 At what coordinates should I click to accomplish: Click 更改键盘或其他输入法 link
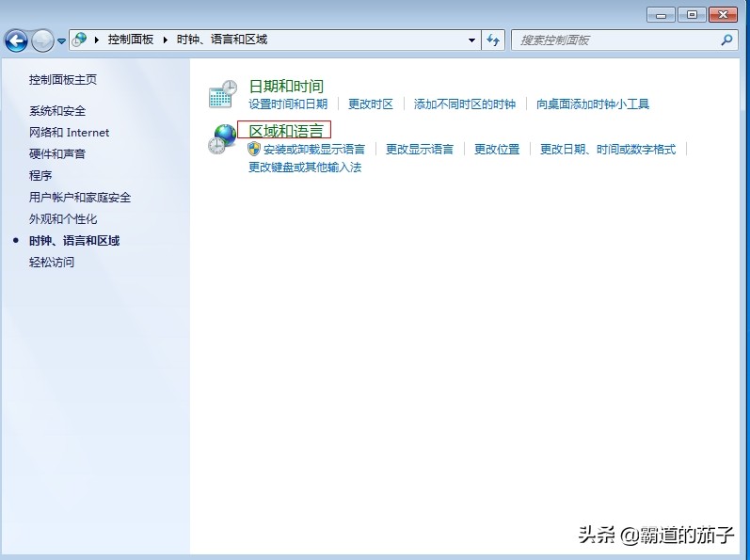[305, 168]
